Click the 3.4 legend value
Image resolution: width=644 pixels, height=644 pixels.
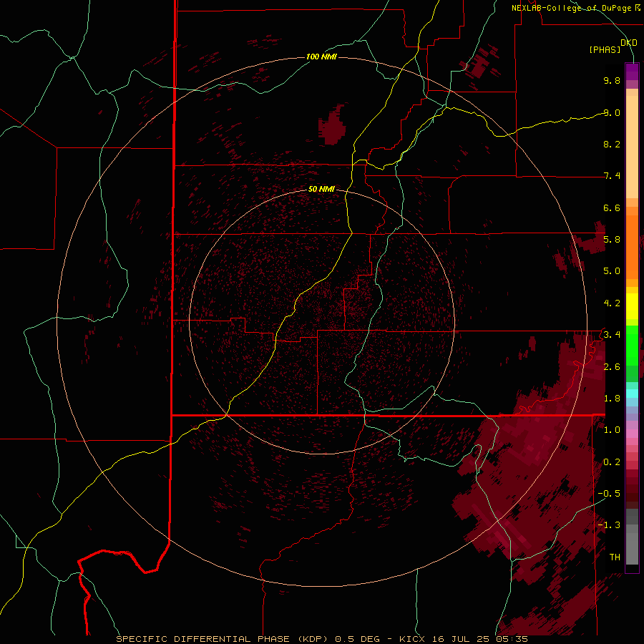point(612,335)
